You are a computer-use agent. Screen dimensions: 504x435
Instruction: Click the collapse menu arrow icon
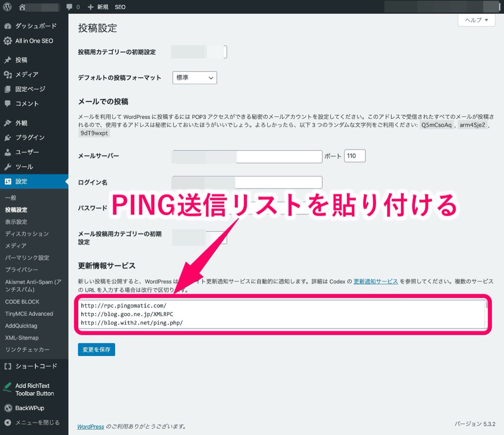click(8, 422)
